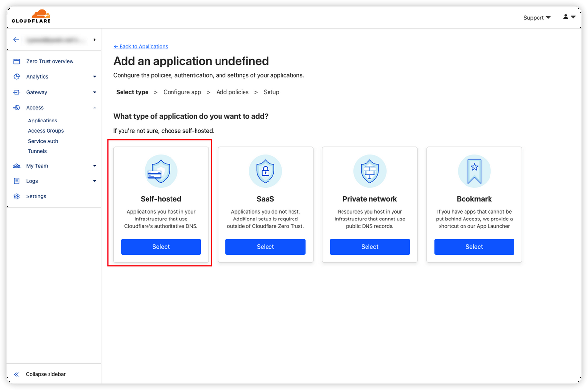Click the 'Bookmark' card title

pos(474,199)
